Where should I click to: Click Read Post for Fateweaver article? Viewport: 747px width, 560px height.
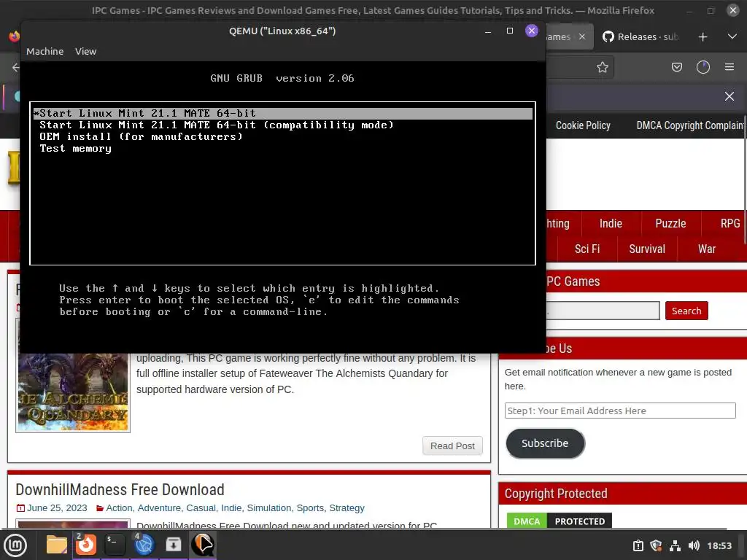[452, 446]
